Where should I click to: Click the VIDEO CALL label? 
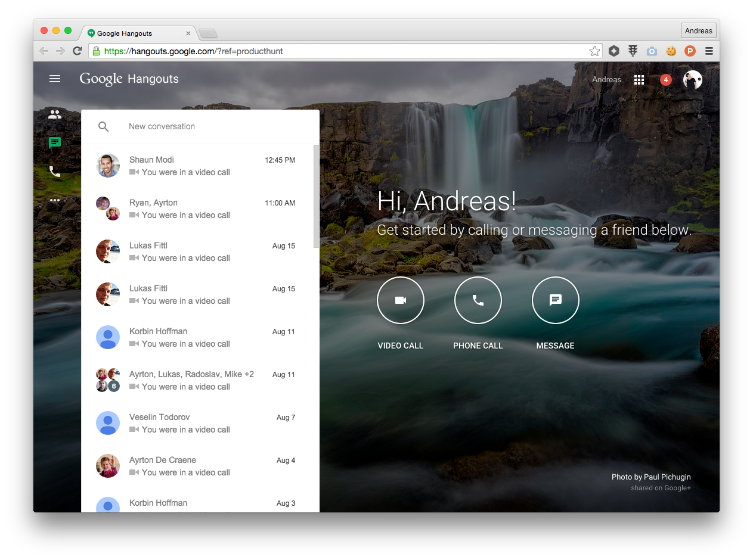(401, 346)
